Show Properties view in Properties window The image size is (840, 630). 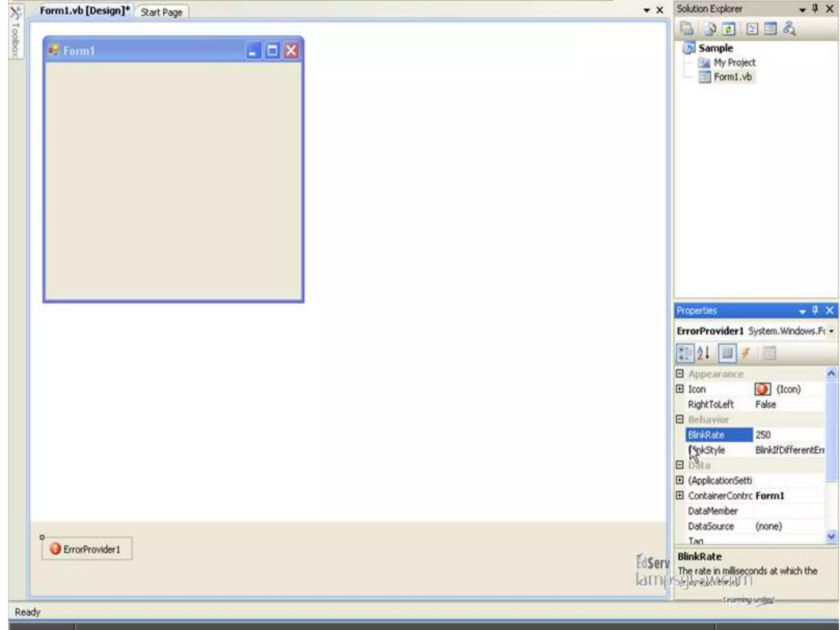[727, 353]
